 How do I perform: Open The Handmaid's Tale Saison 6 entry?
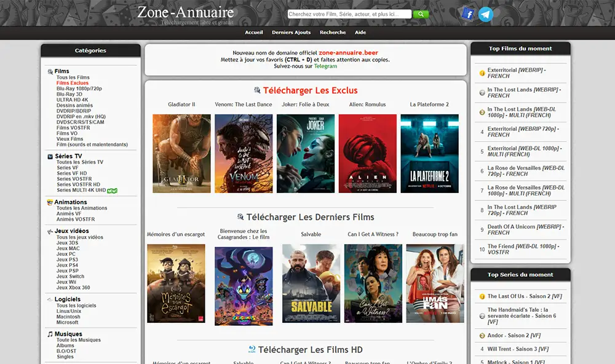point(522,316)
